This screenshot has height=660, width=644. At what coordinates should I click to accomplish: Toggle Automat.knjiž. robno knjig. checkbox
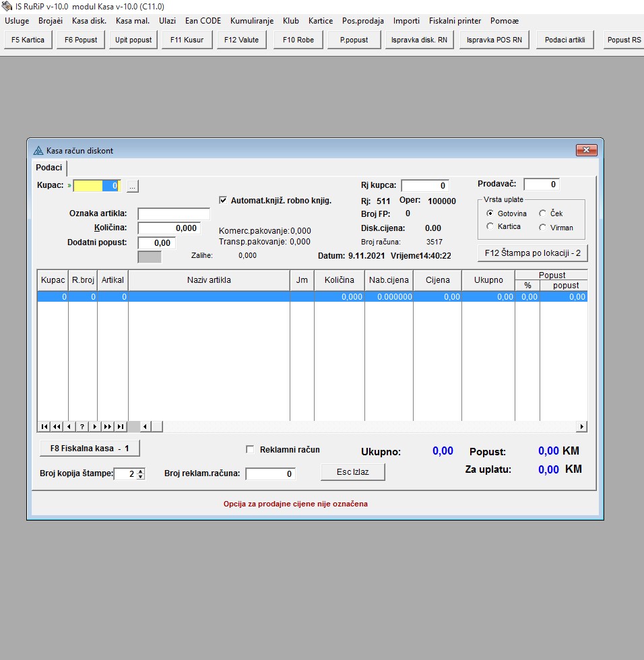click(224, 200)
